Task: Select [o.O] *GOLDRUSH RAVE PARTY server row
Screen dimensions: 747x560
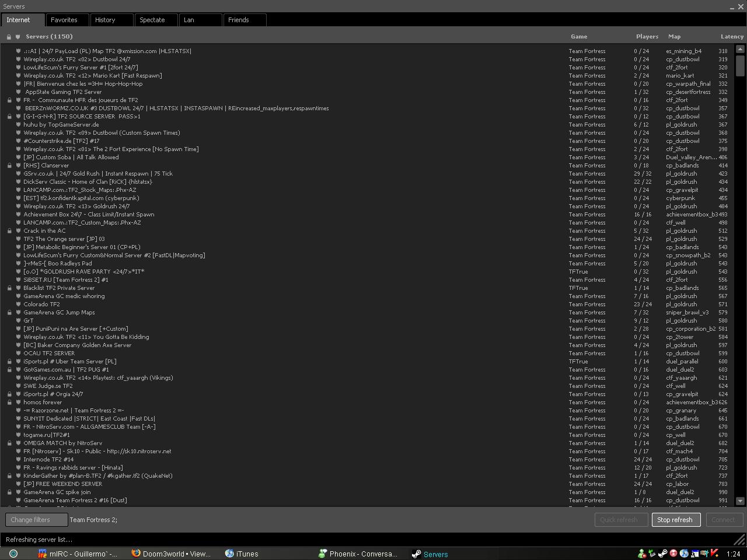Action: 368,272
